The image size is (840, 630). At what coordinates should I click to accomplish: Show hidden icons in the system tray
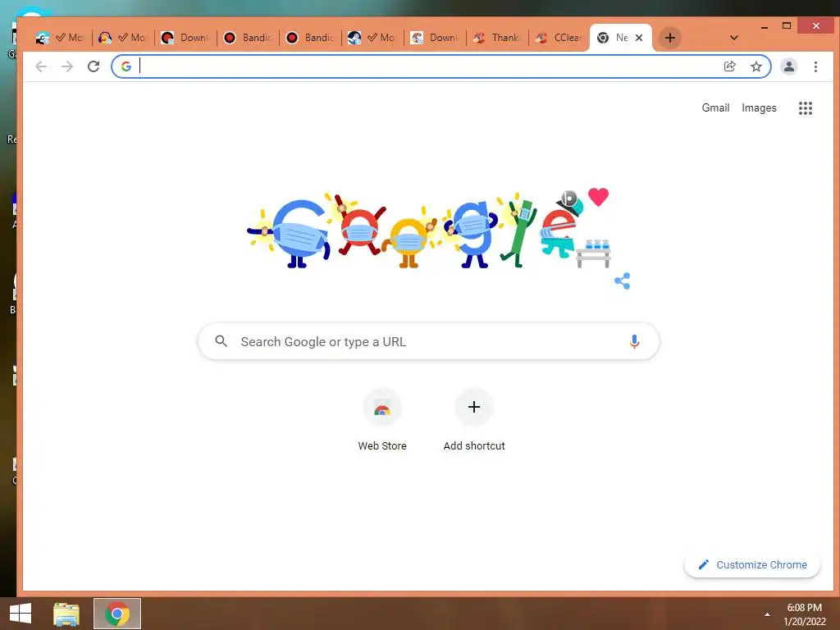[767, 614]
